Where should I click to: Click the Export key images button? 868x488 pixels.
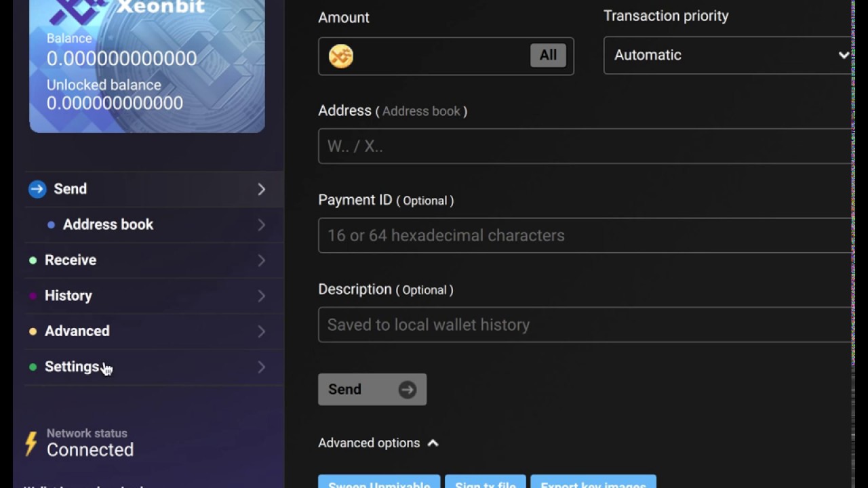click(593, 482)
